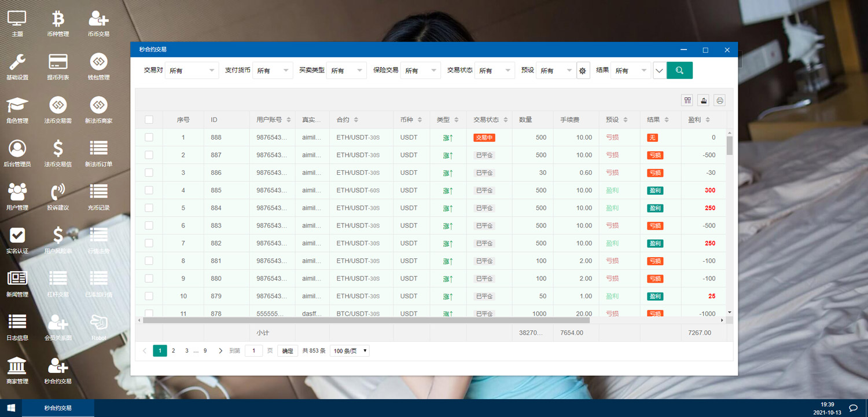Viewport: 868px width, 417px height.
Task: Click the page number input field
Action: (x=253, y=351)
